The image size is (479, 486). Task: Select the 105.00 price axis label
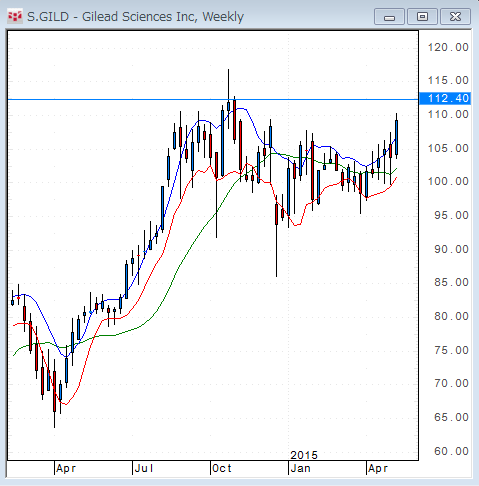pos(448,148)
